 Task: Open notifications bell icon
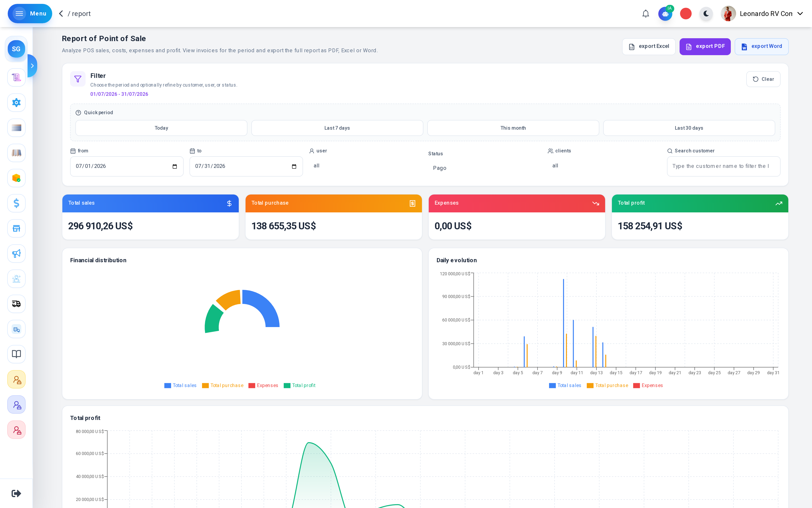point(645,14)
